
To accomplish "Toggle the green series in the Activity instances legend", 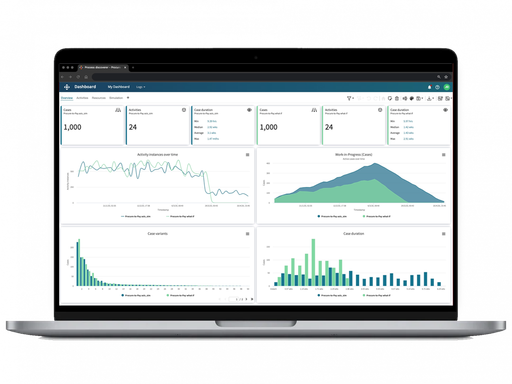I will pyautogui.click(x=180, y=216).
